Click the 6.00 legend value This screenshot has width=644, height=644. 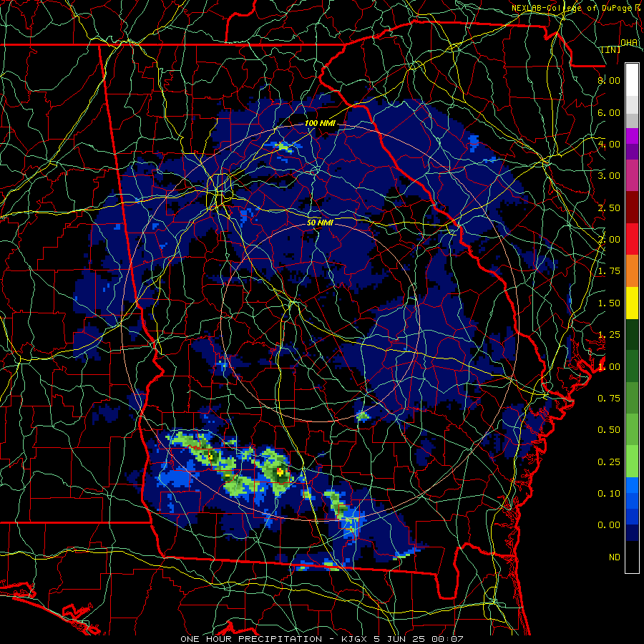[x=609, y=112]
